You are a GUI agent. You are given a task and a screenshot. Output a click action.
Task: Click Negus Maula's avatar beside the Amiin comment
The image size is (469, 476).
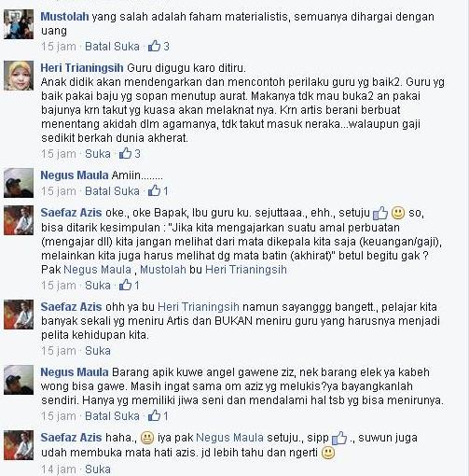[19, 183]
